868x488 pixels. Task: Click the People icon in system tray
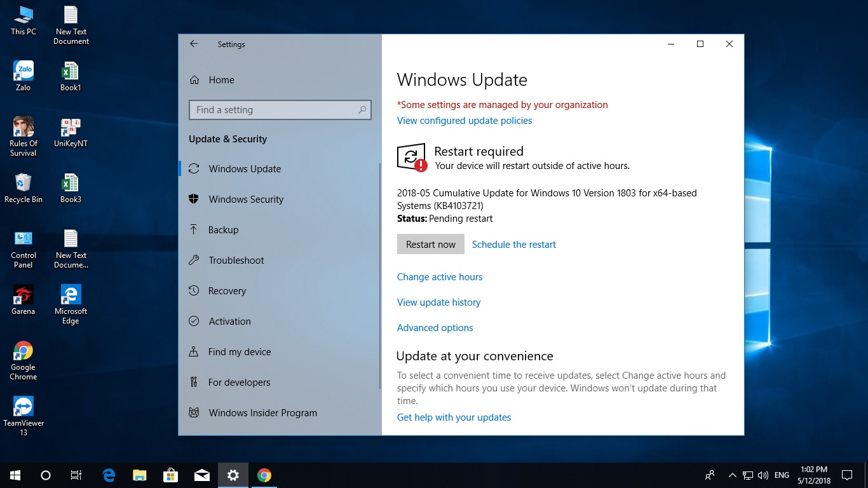[x=710, y=475]
